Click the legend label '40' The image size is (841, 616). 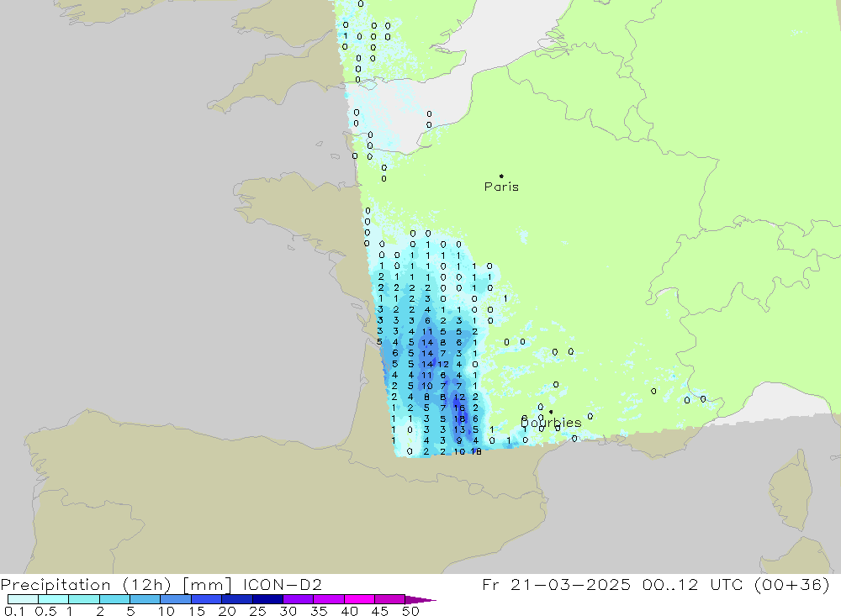click(349, 611)
